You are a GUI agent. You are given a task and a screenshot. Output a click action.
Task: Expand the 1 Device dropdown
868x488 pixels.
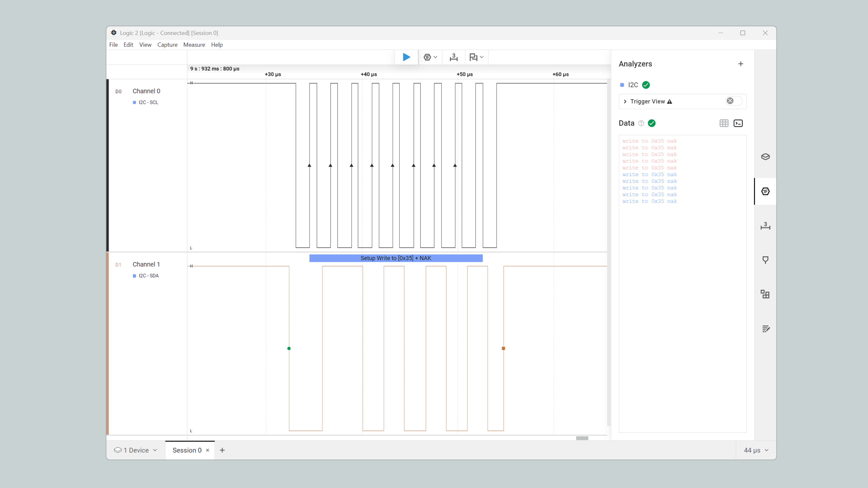[135, 450]
